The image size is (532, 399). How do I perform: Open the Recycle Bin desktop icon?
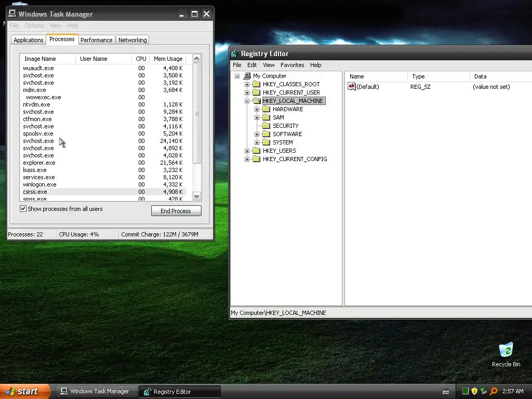[x=506, y=354]
